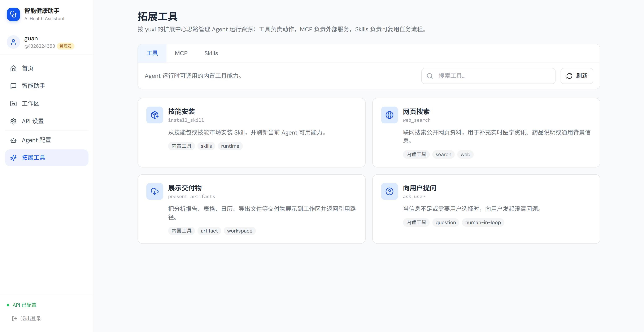Click the 管理员 badge
The height and width of the screenshot is (332, 644).
[65, 46]
